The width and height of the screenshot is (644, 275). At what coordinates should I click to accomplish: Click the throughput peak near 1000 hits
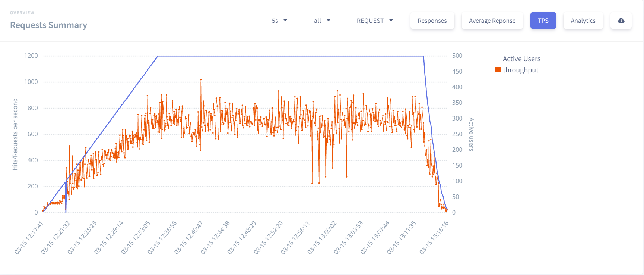pos(201,79)
